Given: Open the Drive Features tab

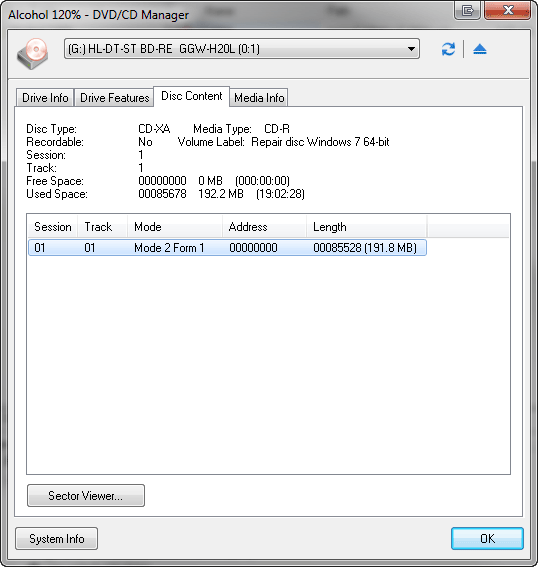Looking at the screenshot, I should pos(115,98).
